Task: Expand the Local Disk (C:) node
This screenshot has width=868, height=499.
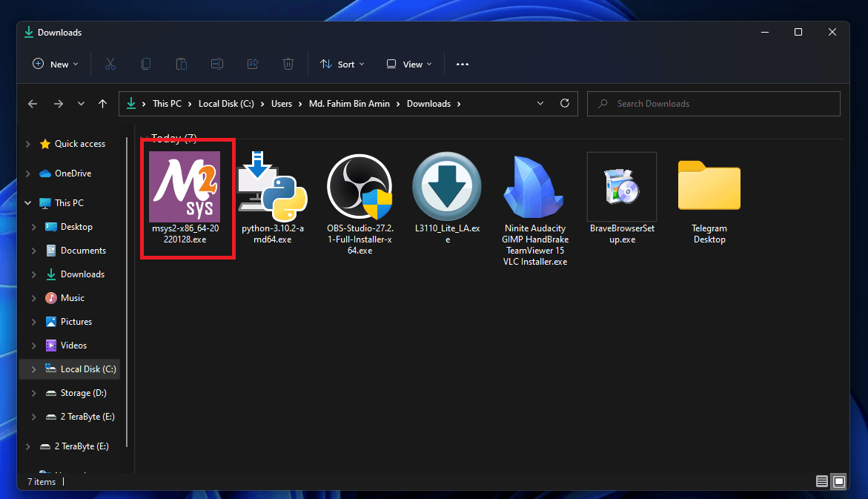Action: coord(34,369)
